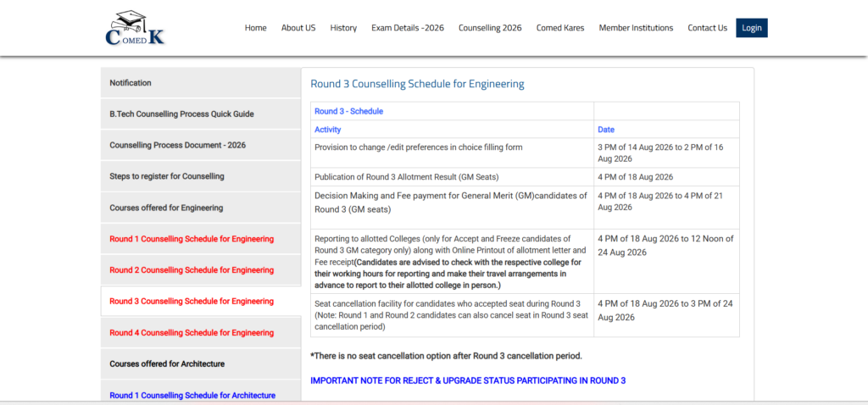Open Round 2 Counselling Schedule for Engineering
Viewport: 868px width, 405px height.
(201, 270)
